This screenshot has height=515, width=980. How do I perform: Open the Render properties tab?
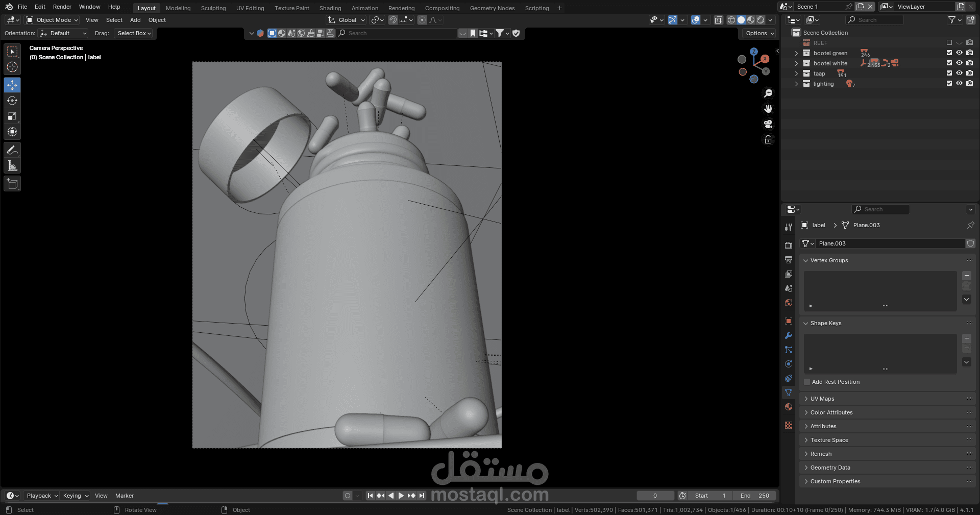pos(789,246)
